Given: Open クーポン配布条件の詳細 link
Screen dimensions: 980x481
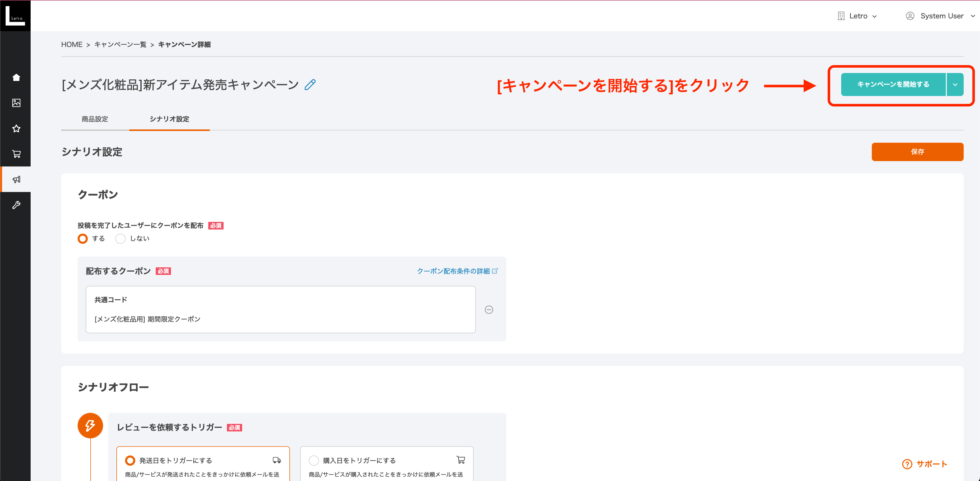Looking at the screenshot, I should click(x=455, y=271).
